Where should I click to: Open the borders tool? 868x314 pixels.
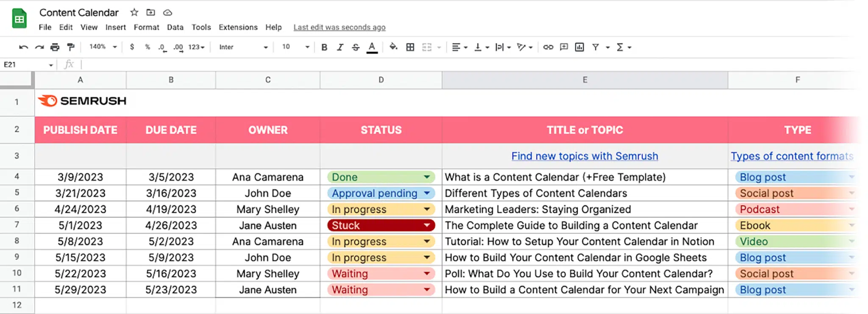coord(410,47)
